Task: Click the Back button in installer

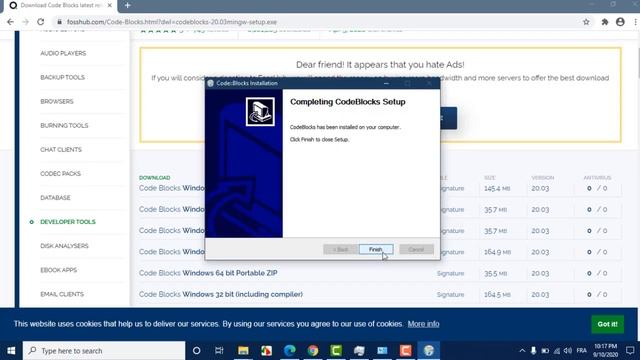Action: 340,249
